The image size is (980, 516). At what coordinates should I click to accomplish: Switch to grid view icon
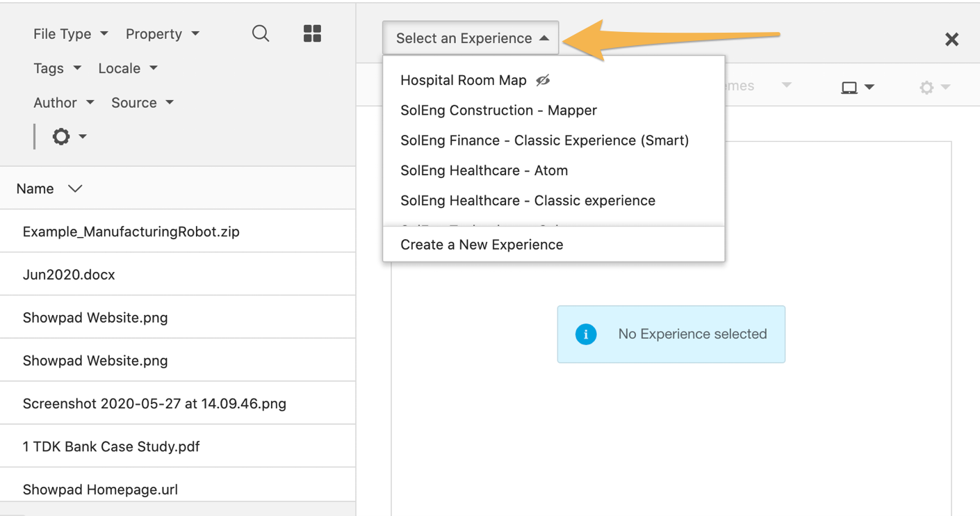[312, 33]
